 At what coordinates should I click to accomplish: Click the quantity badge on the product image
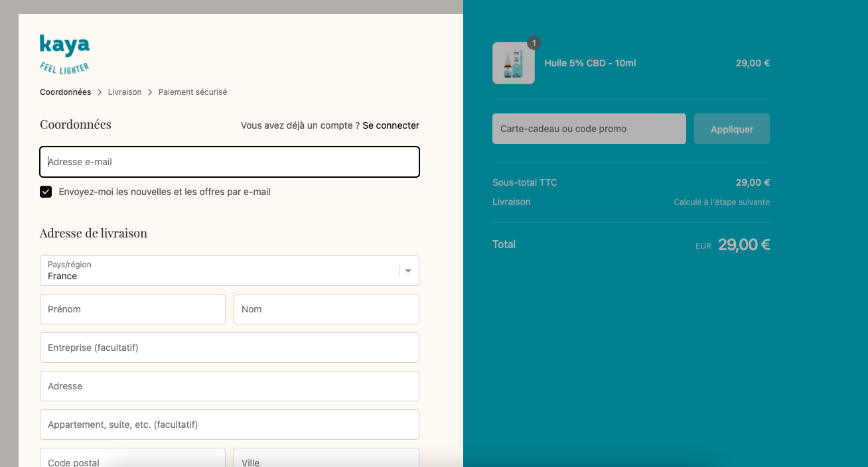[534, 43]
